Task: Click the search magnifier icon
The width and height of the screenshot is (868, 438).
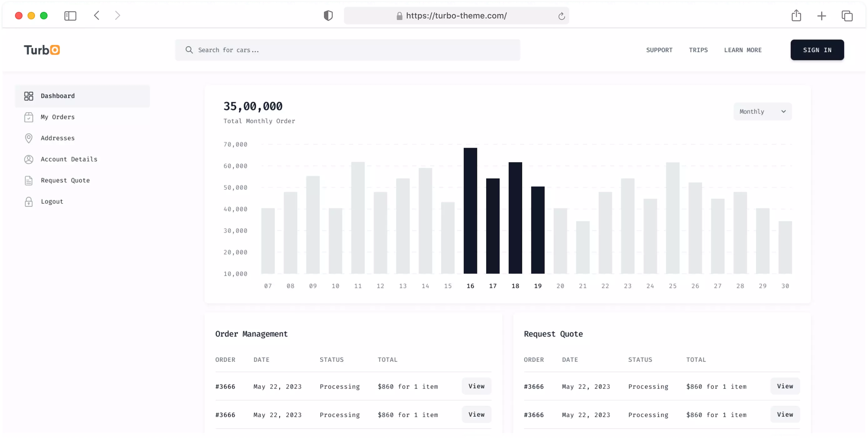Action: tap(189, 50)
